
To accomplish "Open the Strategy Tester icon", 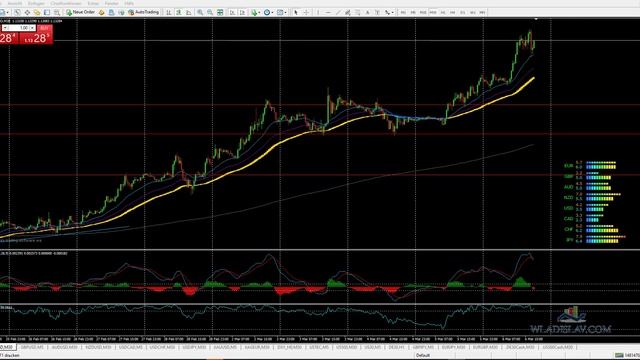I will [57, 12].
